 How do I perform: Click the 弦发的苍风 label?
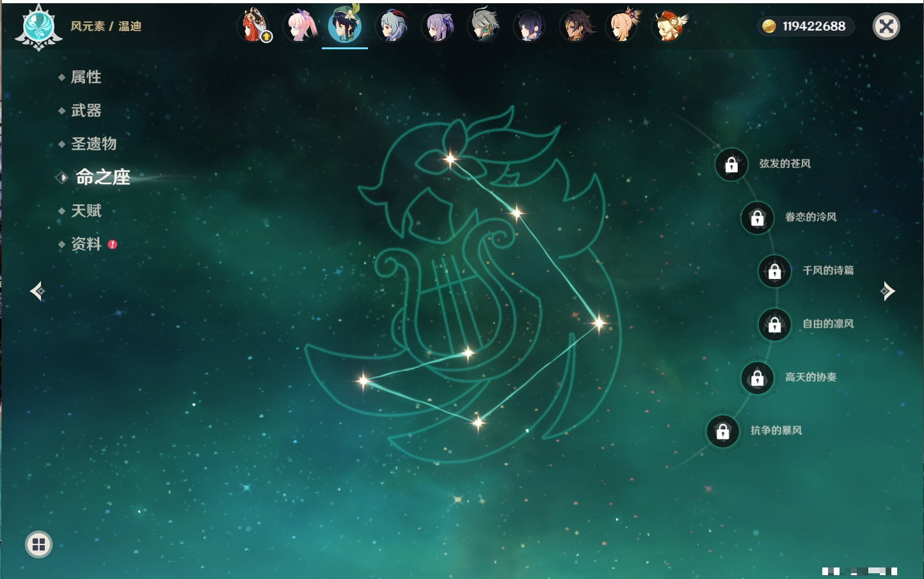tap(785, 164)
